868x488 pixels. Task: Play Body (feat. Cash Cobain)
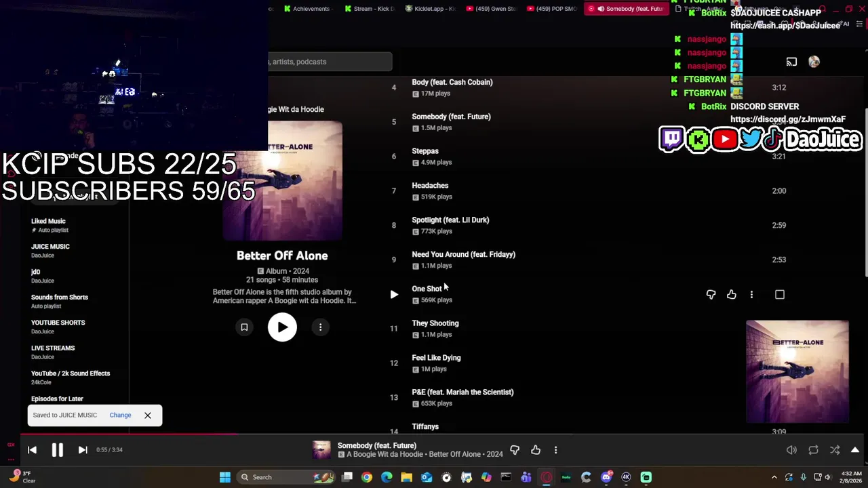452,82
